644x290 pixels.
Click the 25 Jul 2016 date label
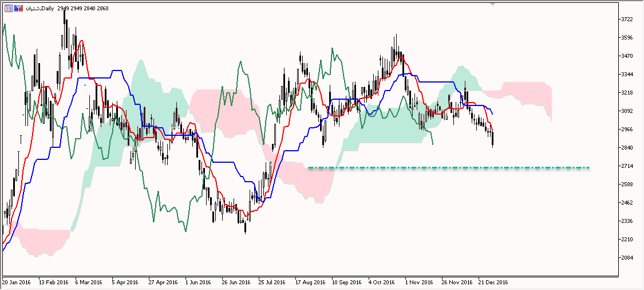pos(272,283)
